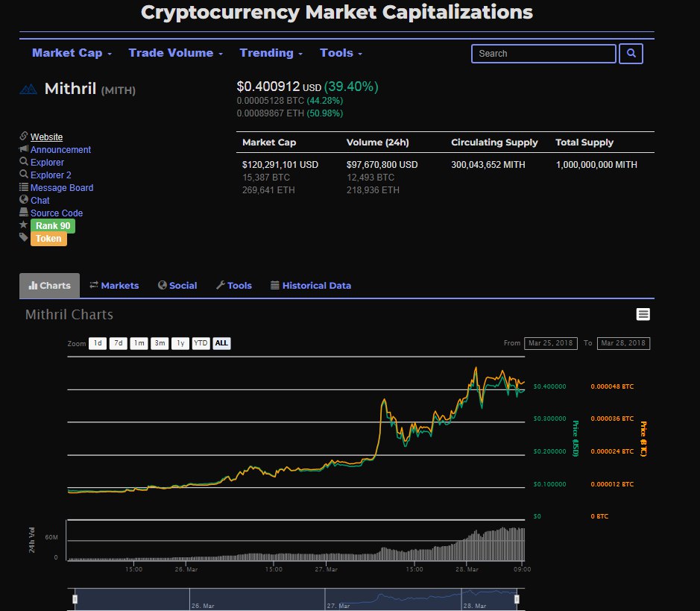Open the chart hamburger menu icon

[643, 315]
